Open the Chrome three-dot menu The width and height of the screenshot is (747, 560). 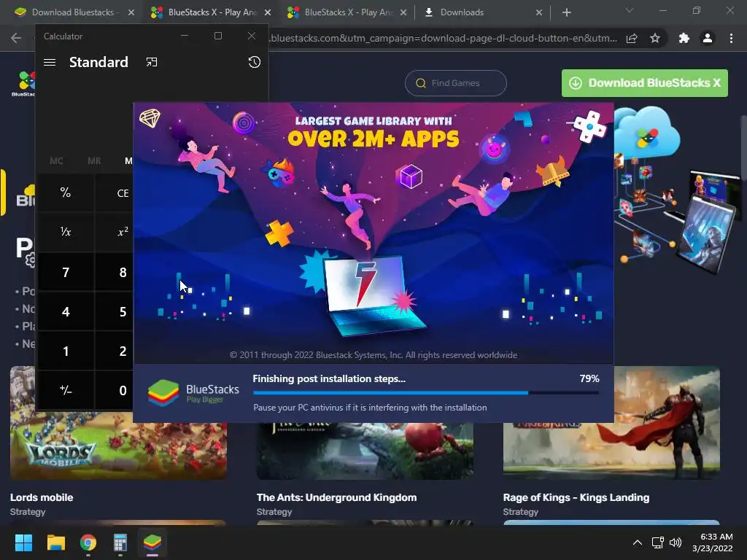pyautogui.click(x=731, y=38)
